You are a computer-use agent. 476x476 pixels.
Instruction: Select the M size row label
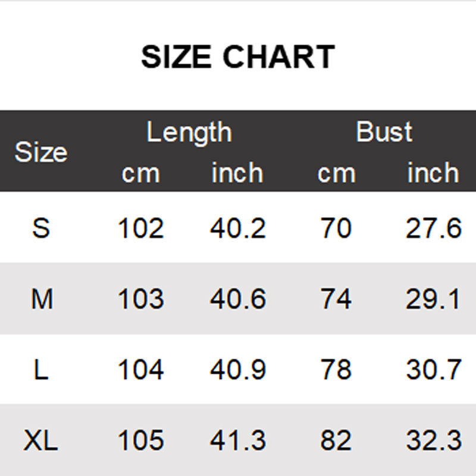[x=42, y=299]
